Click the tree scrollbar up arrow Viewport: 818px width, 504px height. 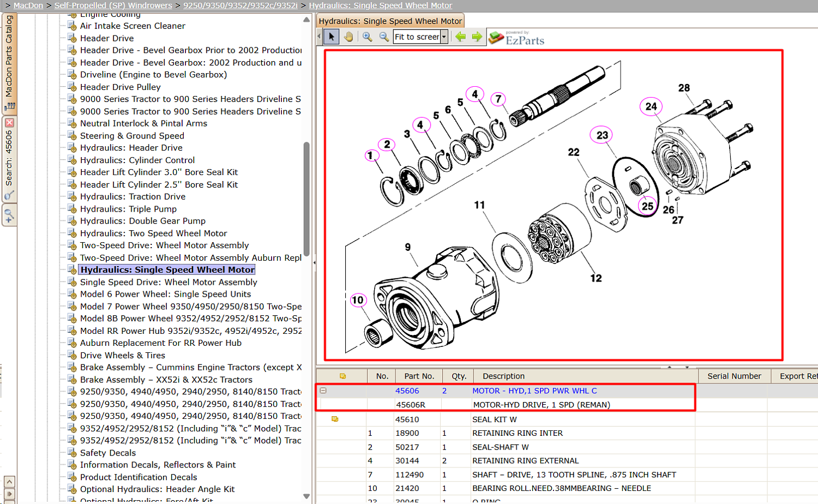(306, 20)
